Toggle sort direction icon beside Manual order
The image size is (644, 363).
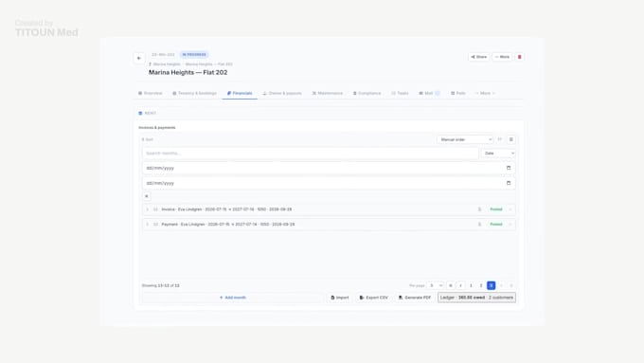coord(500,139)
